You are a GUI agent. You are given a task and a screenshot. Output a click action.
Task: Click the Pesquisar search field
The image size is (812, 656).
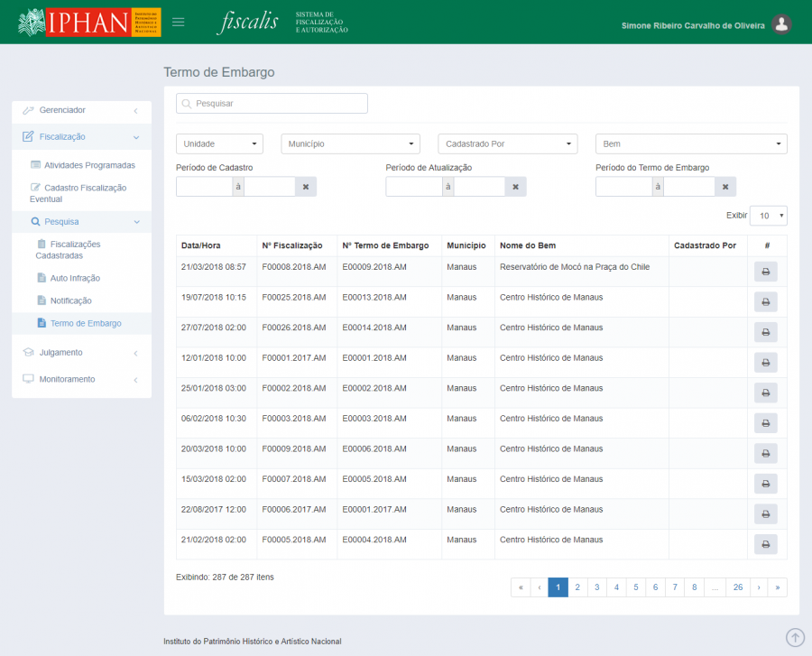pos(272,104)
